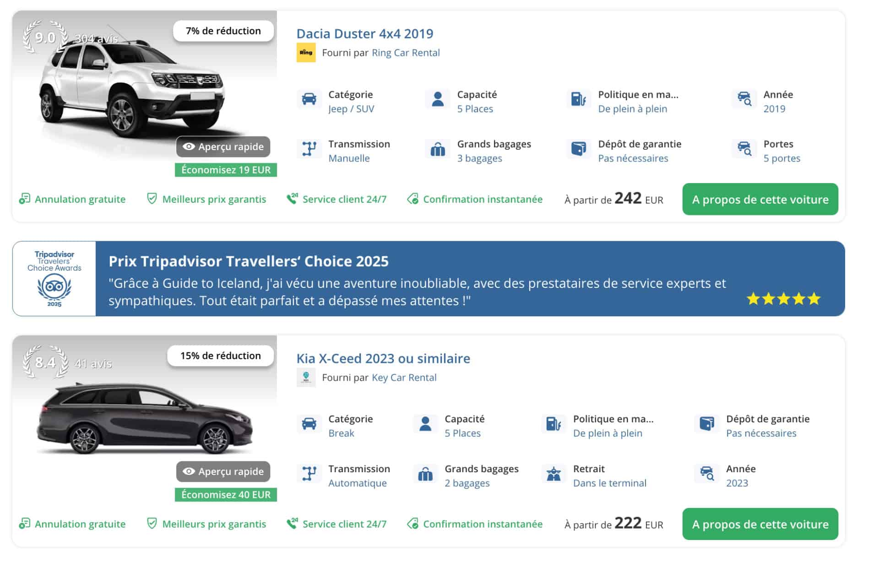Click the Key Car Rental logo icon
The height and width of the screenshot is (588, 879).
click(306, 378)
